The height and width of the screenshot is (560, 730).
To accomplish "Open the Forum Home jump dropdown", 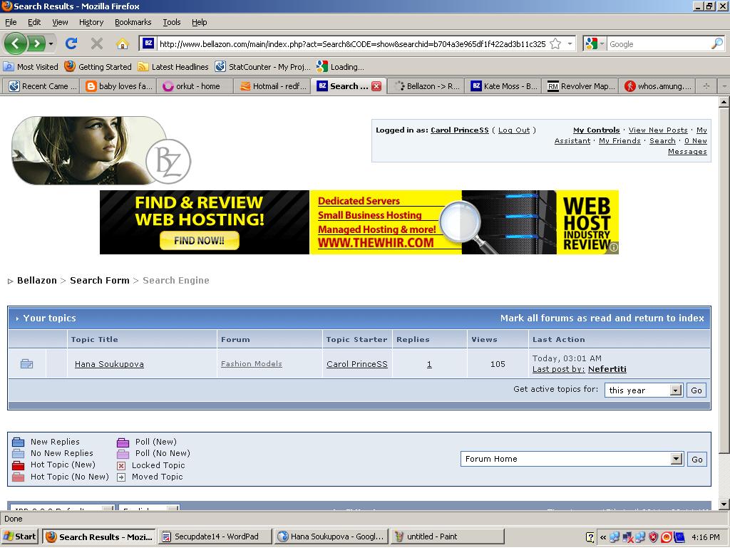I will tap(677, 460).
